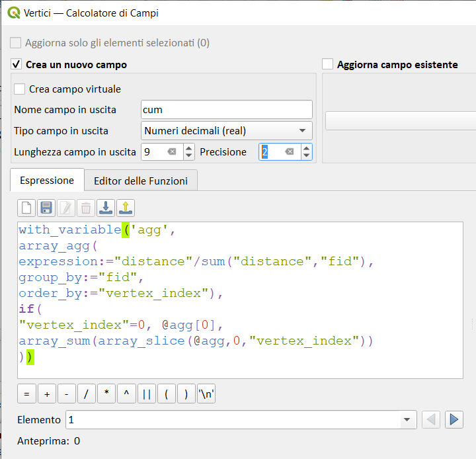Screen dimensions: 476x459
Task: Insert the division / operator
Action: (86, 394)
